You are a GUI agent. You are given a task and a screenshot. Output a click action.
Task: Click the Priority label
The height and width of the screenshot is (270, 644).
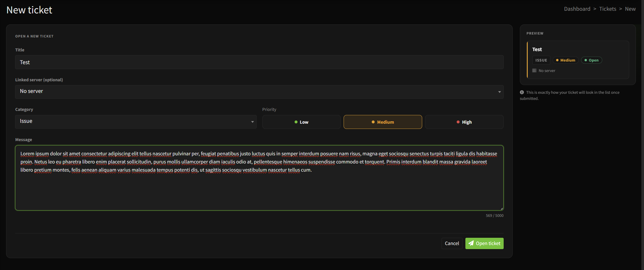(x=269, y=109)
